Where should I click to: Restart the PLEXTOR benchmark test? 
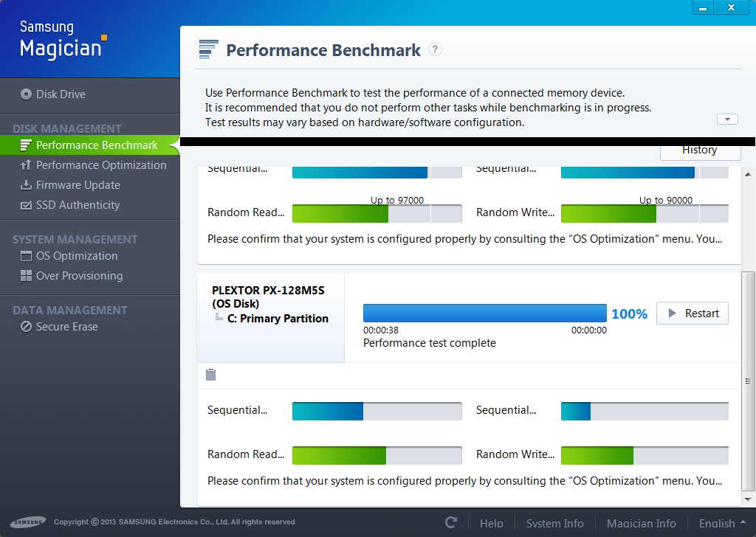pyautogui.click(x=693, y=313)
